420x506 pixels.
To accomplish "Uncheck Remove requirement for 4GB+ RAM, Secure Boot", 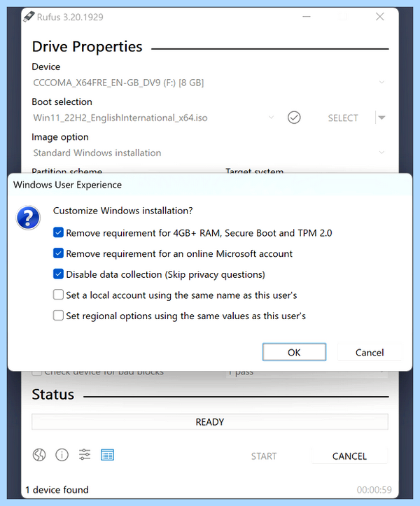I will 58,232.
